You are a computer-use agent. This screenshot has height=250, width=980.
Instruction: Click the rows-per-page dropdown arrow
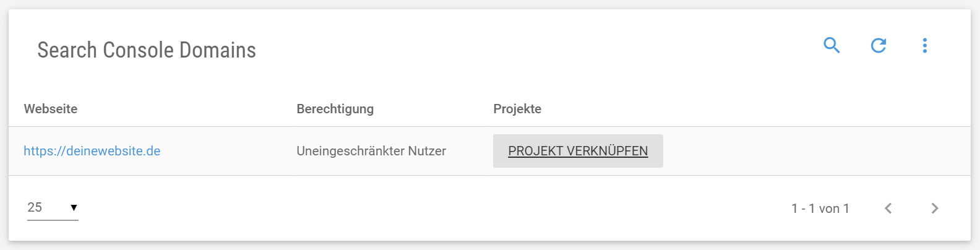point(74,208)
